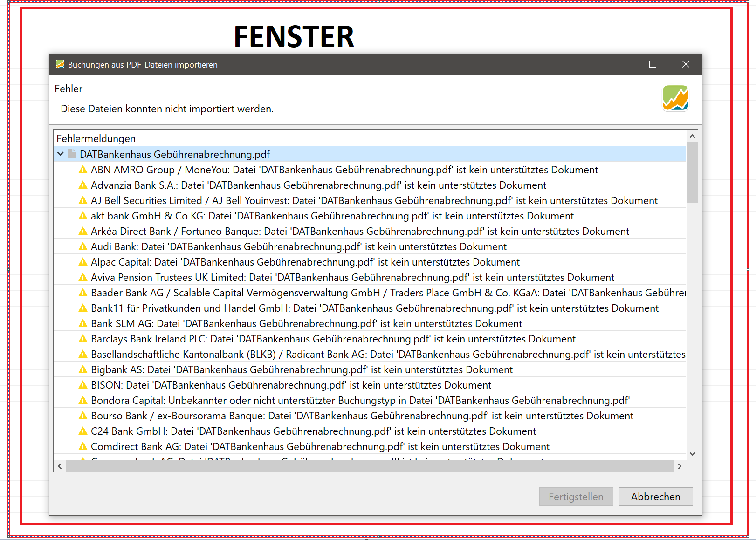This screenshot has height=540, width=756.
Task: Maximize the PDF import dialog window
Action: pyautogui.click(x=653, y=64)
